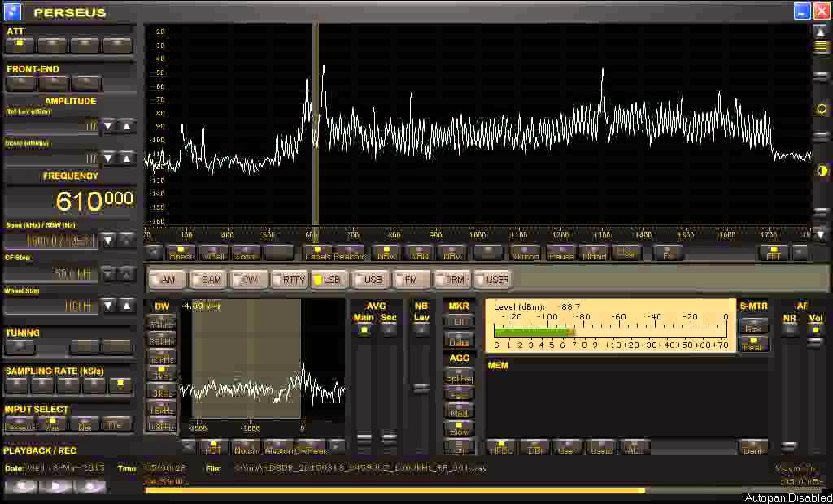The image size is (833, 504).
Task: Decrease Scale with down arrow
Action: 108,159
